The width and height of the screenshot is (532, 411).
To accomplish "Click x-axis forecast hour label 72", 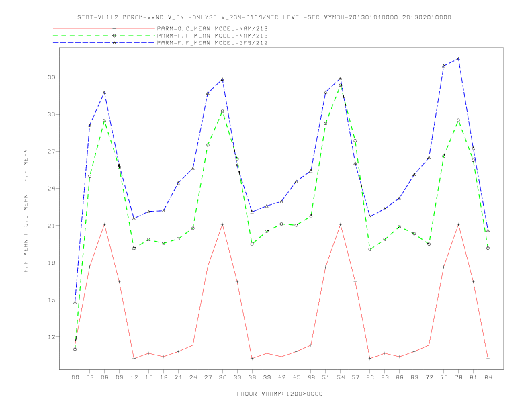I will 429,377.
